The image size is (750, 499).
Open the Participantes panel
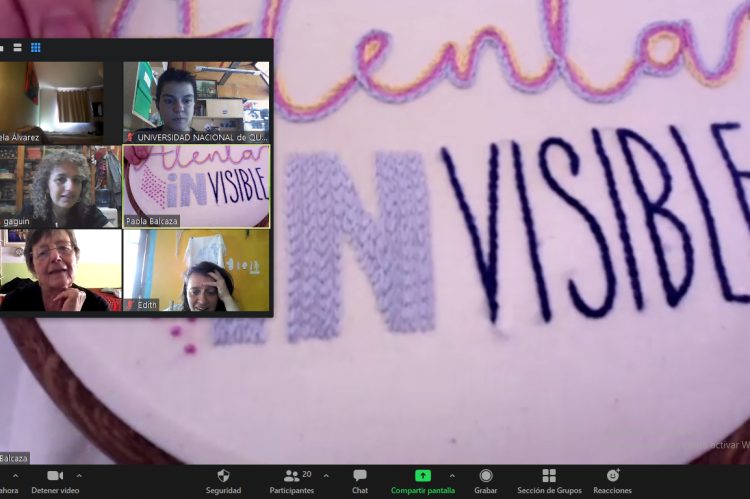click(x=291, y=479)
